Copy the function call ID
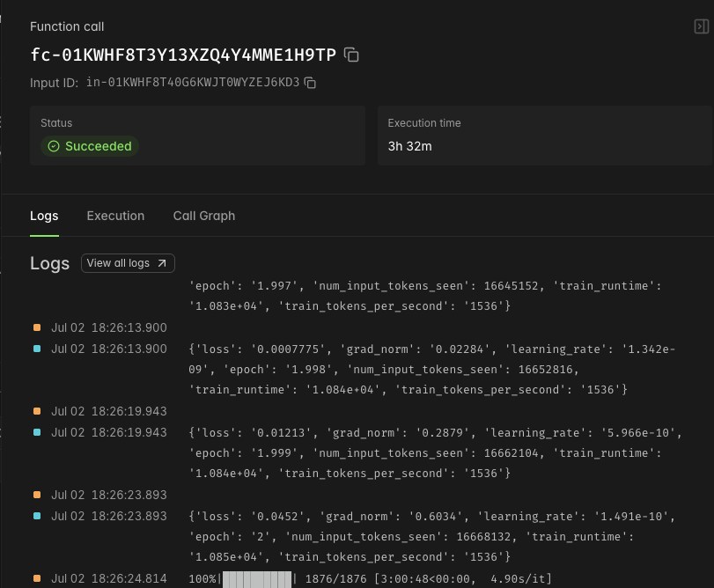This screenshot has width=714, height=588. 351,55
